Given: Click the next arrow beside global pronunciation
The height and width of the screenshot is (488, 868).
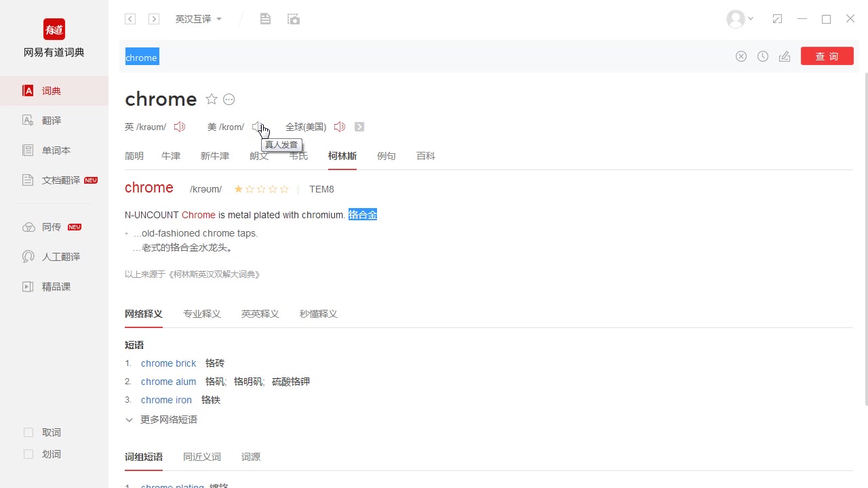Looking at the screenshot, I should [359, 127].
